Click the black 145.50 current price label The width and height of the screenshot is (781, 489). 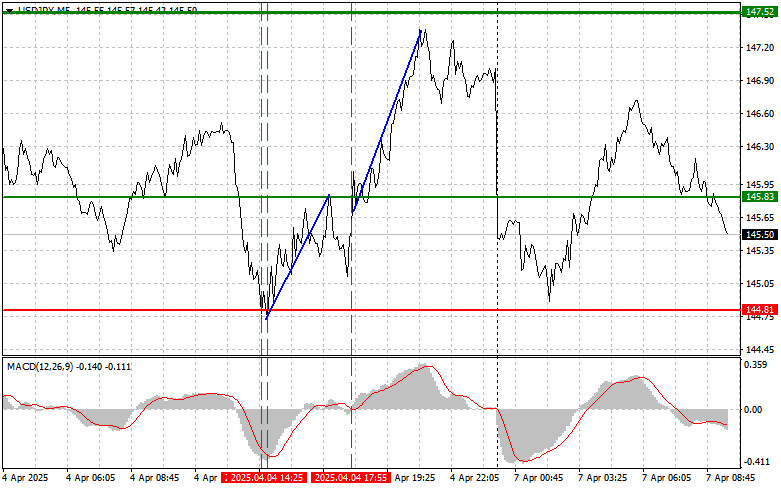(760, 235)
